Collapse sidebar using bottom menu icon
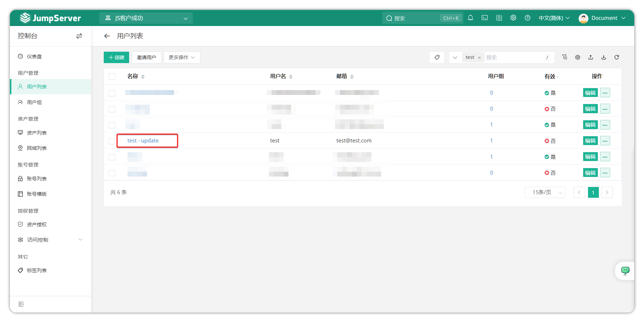The height and width of the screenshot is (319, 644). pyautogui.click(x=21, y=304)
